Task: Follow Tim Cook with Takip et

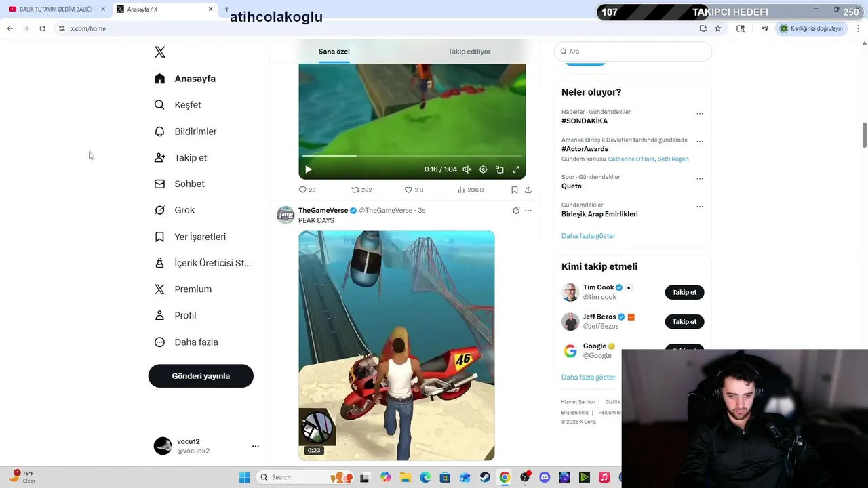Action: coord(684,292)
